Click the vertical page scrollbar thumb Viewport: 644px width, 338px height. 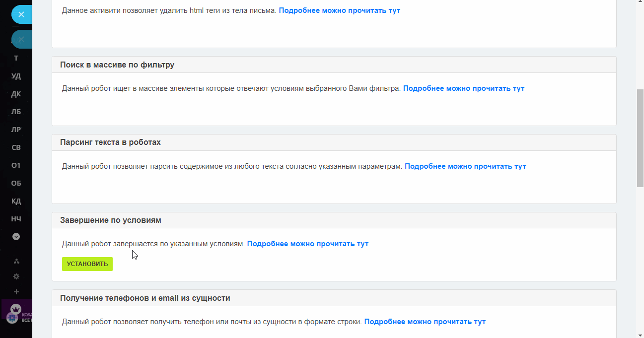tap(640, 138)
